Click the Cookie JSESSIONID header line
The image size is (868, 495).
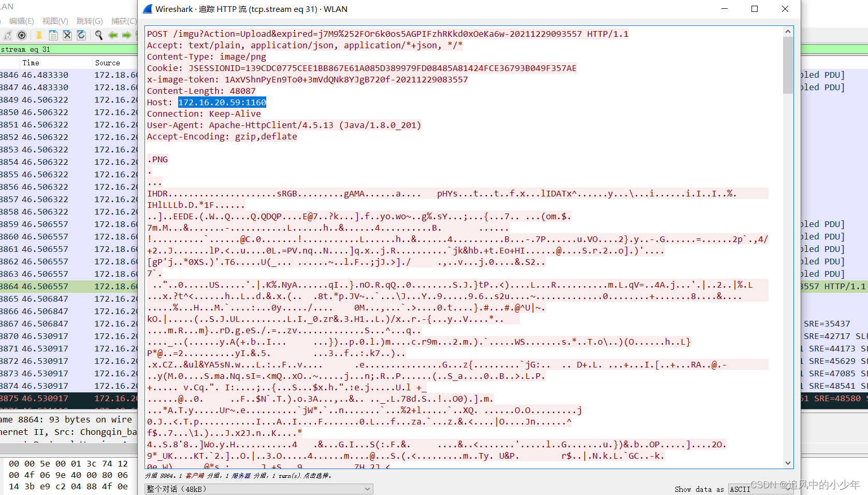(361, 68)
